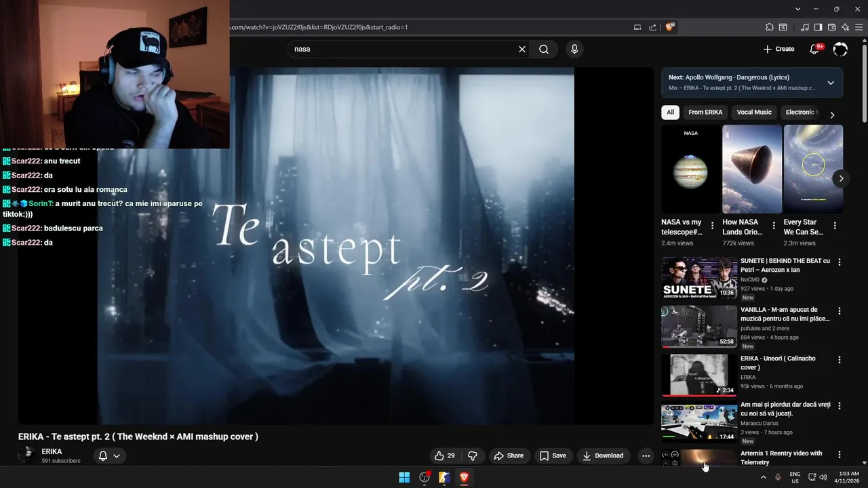Open 'ERIKA - Uneori ( Calinacho cover )' video
Image resolution: width=868 pixels, height=488 pixels.
pos(699,375)
